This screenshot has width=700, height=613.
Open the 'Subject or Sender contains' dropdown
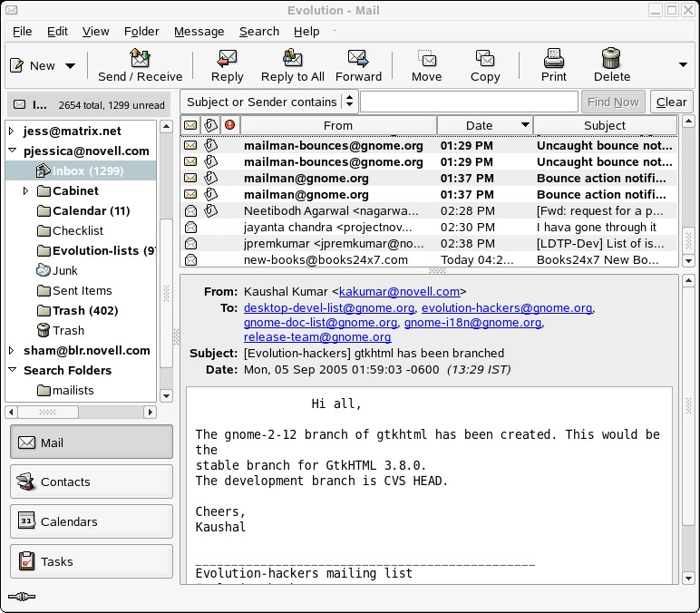coord(269,102)
